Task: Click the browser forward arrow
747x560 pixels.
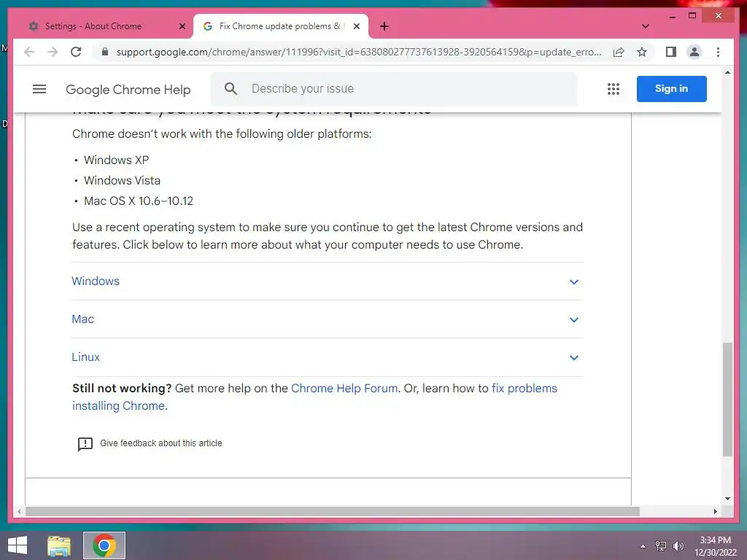Action: pyautogui.click(x=53, y=52)
